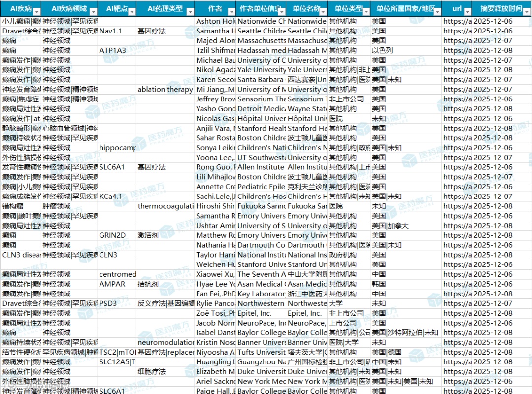
Task: Select author cell Majed Alom
Action: (215, 41)
